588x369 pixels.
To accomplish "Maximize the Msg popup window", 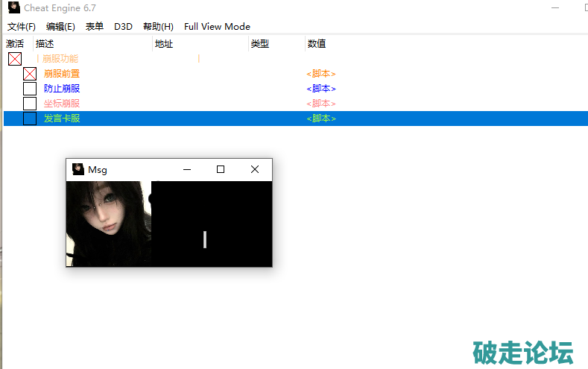I will click(x=221, y=169).
